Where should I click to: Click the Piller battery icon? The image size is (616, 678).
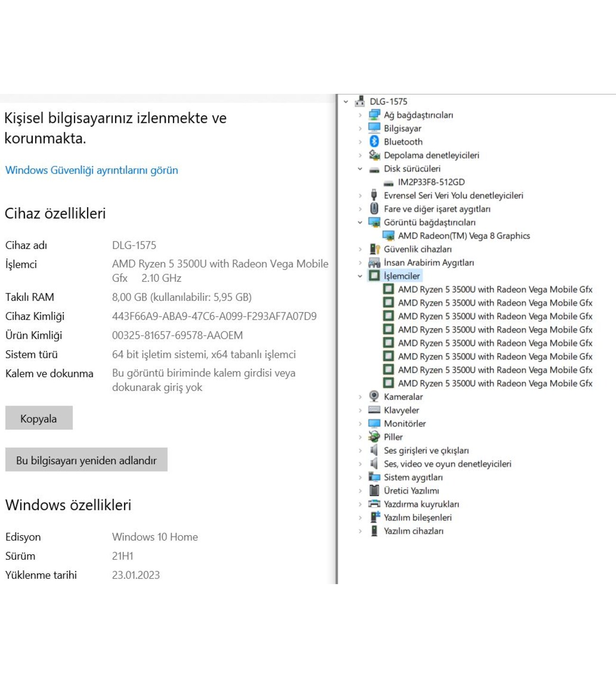[374, 436]
